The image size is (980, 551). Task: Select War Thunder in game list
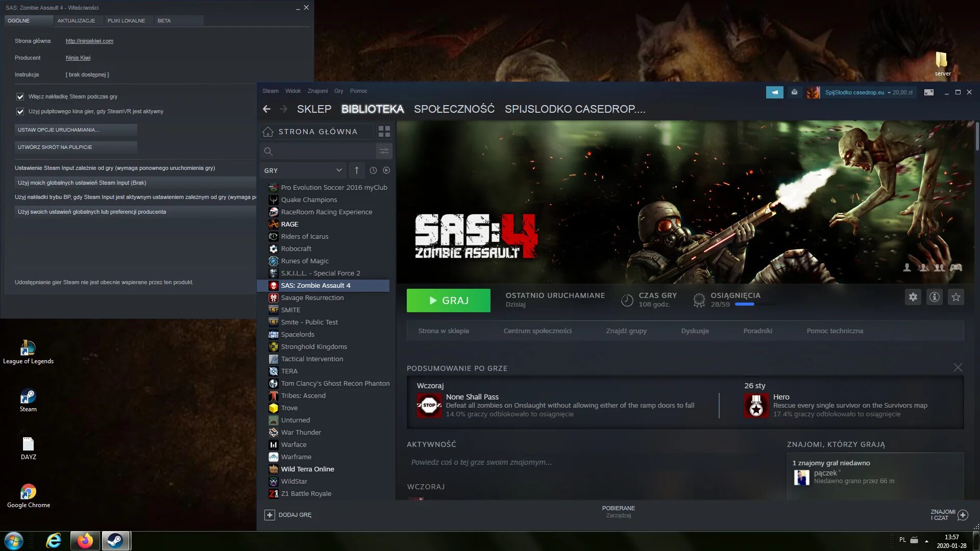[x=301, y=432]
